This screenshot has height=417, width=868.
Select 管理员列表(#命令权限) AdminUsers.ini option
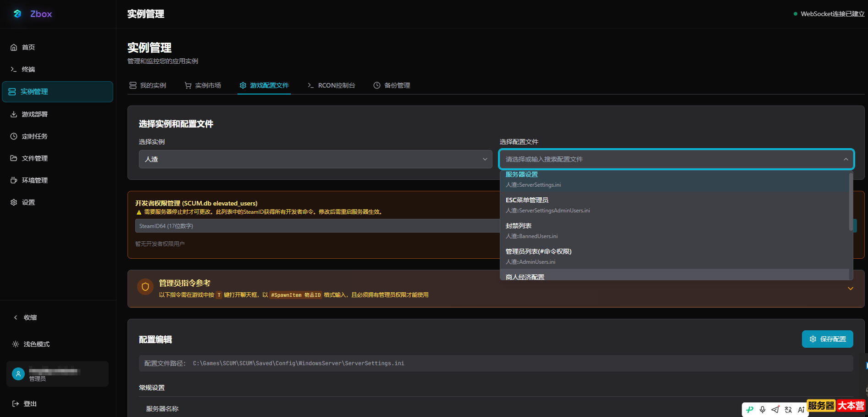tap(674, 256)
